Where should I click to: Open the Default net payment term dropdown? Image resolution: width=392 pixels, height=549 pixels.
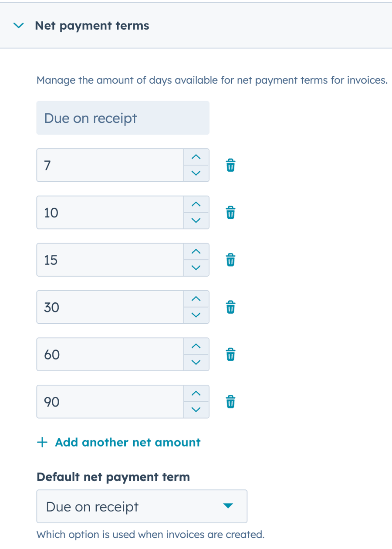point(142,506)
